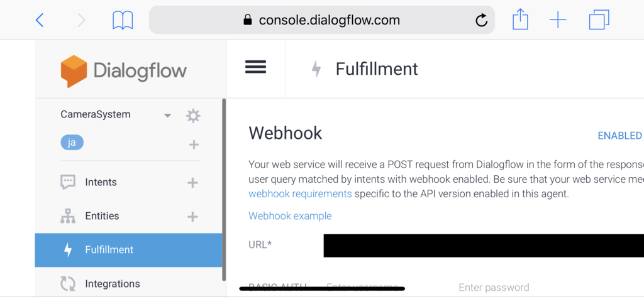
Task: Click the Dialogflow logo
Action: coord(124,71)
